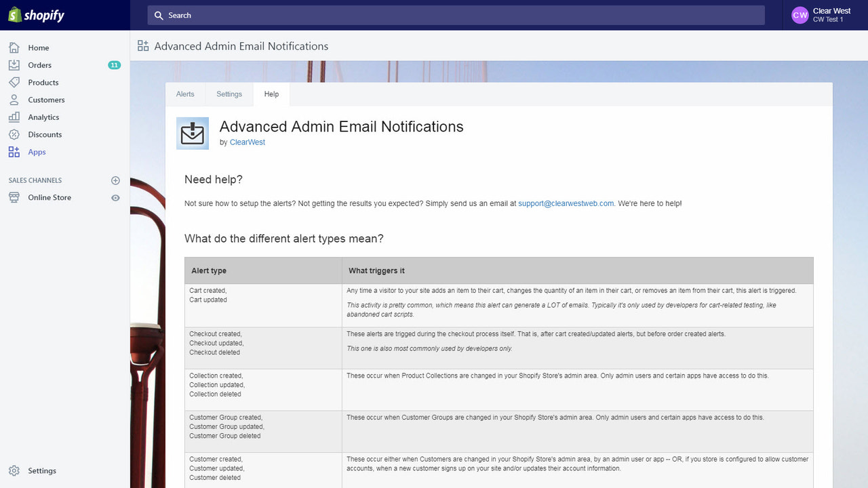Click the plus to add a sales channel
868x488 pixels.
[x=115, y=180]
